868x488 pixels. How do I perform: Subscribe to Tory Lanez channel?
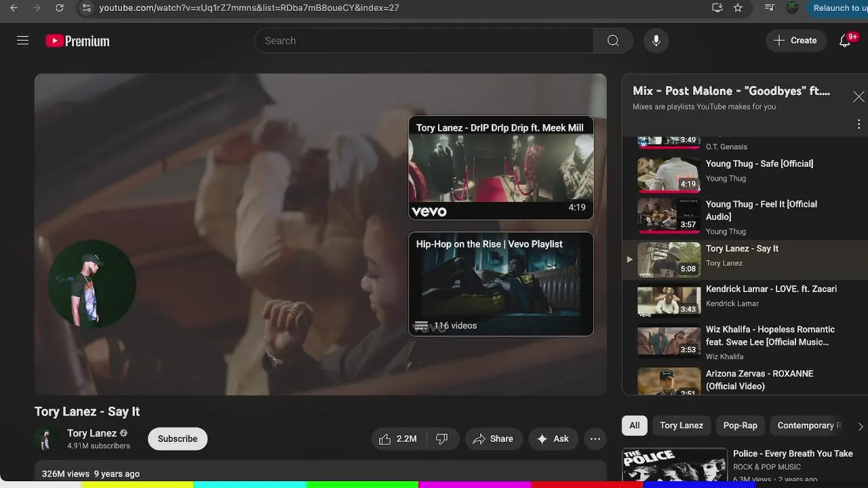coord(178,439)
